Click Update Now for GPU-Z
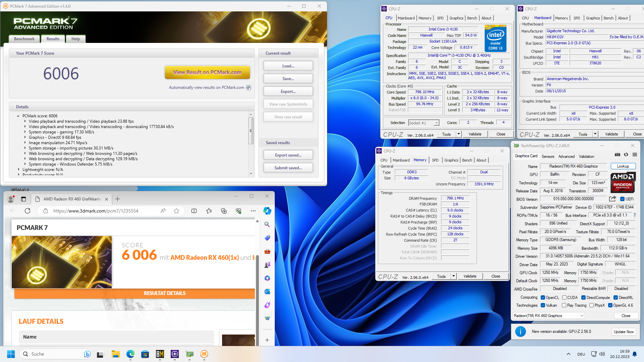Screen dimensions: 644x362 [x=624, y=332]
